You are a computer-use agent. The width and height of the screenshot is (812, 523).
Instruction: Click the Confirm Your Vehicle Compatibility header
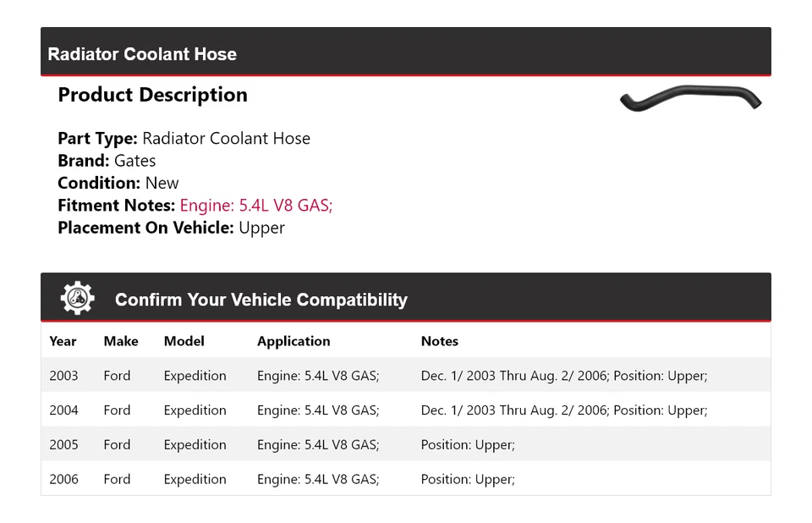(x=261, y=300)
